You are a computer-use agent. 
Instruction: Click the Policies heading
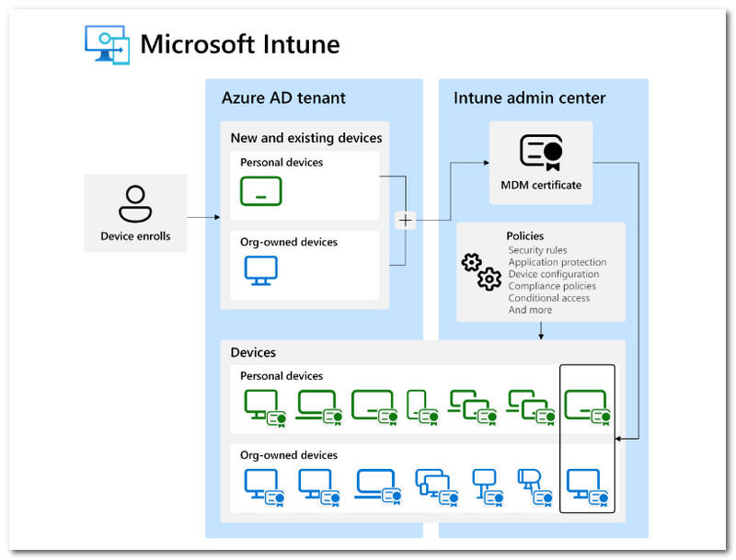524,236
